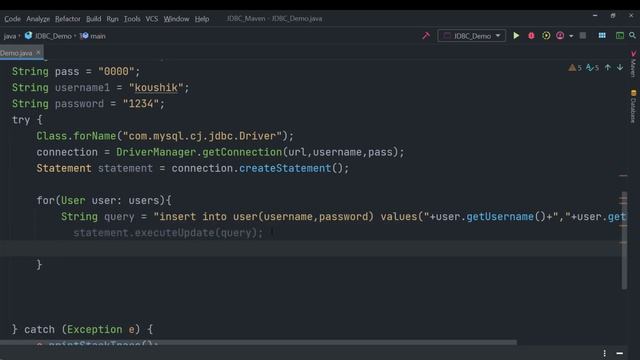
Task: Select the Demo.java editor tab
Action: pos(16,53)
